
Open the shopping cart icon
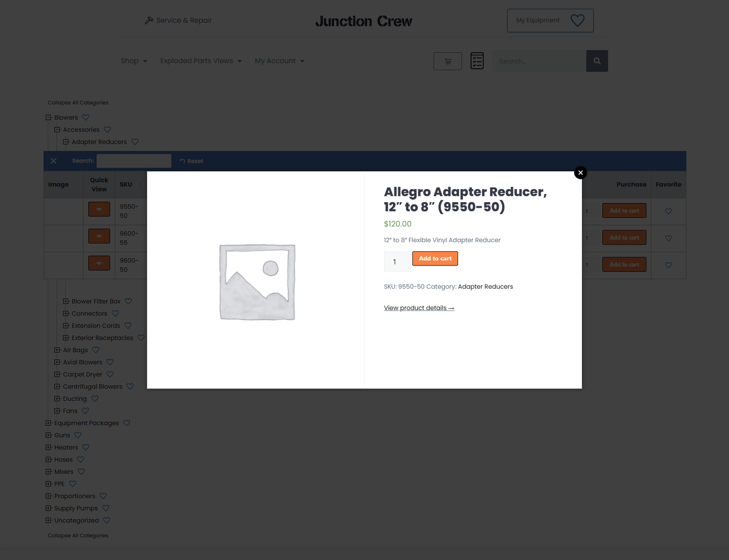pyautogui.click(x=447, y=61)
